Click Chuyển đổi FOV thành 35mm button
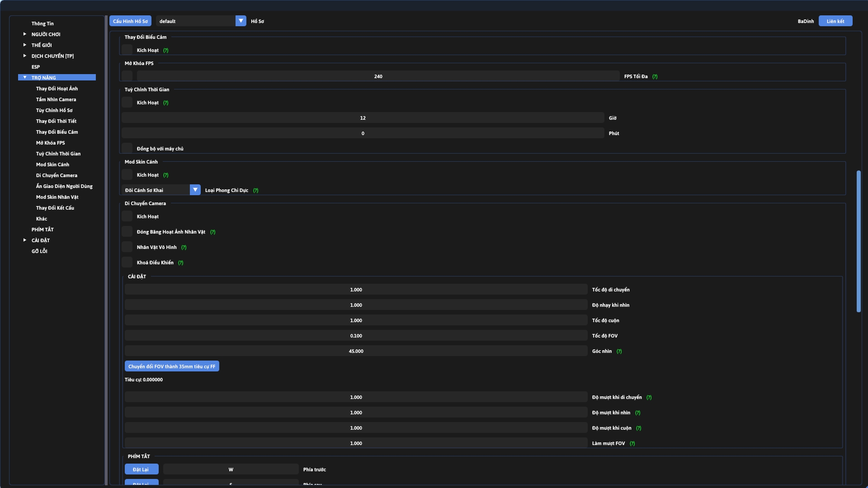 172,366
